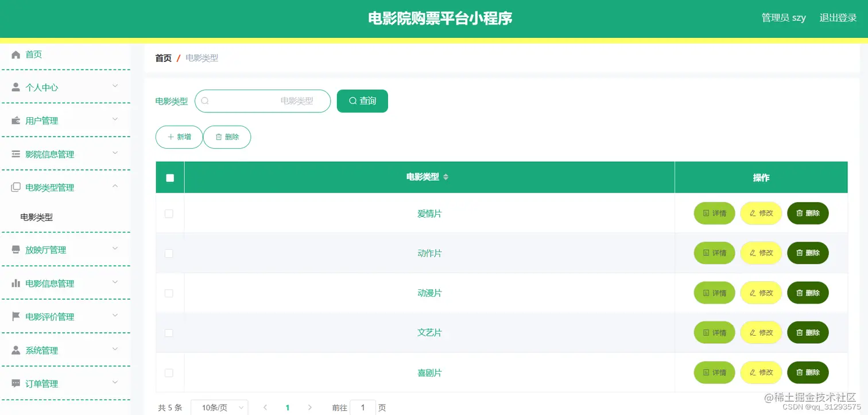This screenshot has width=868, height=415.
Task: Expand the 影院信息管理 menu chevron
Action: [x=115, y=153]
